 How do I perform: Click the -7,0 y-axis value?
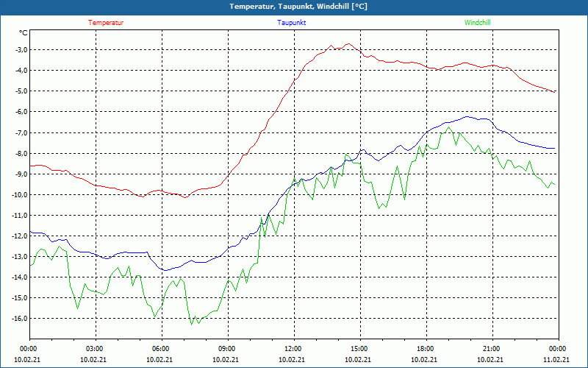point(21,133)
